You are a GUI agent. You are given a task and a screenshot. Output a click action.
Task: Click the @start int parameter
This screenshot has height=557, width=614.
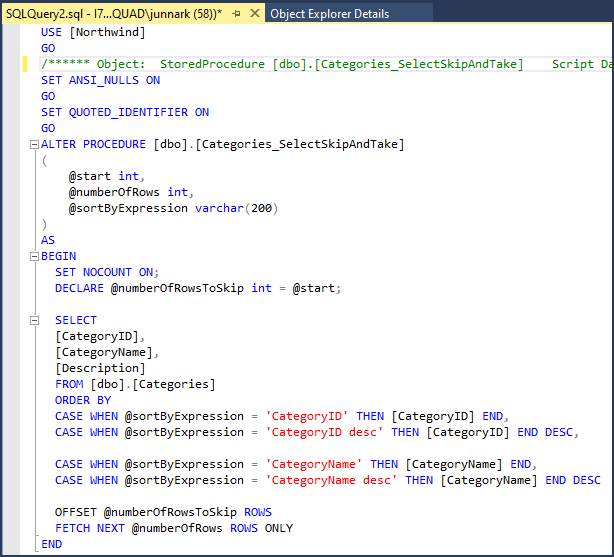[104, 176]
